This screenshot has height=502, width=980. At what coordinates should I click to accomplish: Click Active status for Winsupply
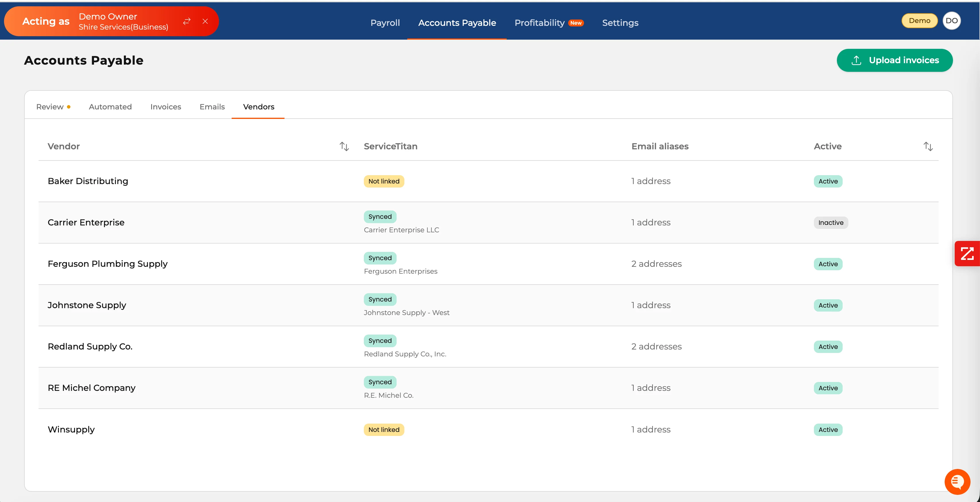828,430
